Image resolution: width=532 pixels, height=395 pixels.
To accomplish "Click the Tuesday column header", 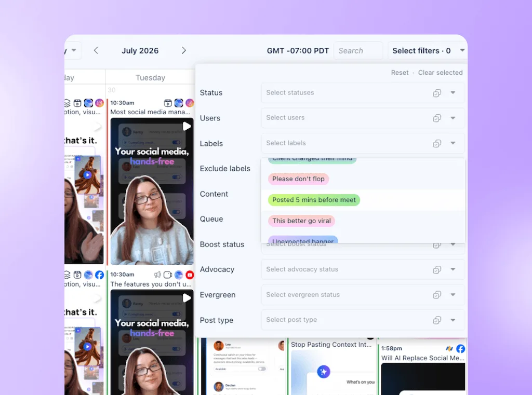I will (x=150, y=78).
